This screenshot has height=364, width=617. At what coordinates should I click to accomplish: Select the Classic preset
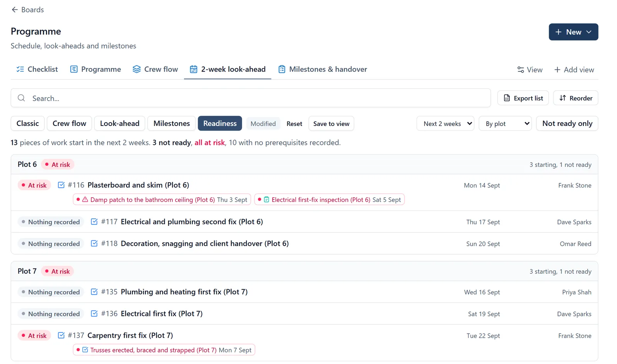(28, 124)
